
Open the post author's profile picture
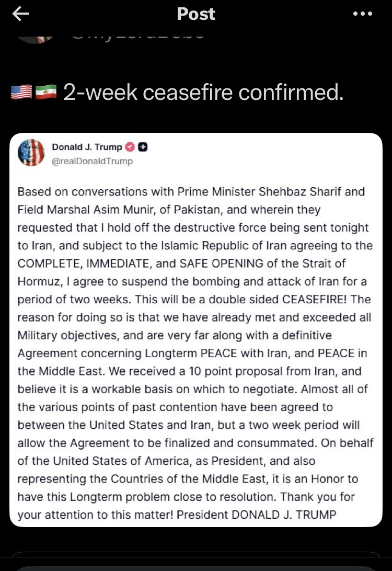pyautogui.click(x=34, y=37)
